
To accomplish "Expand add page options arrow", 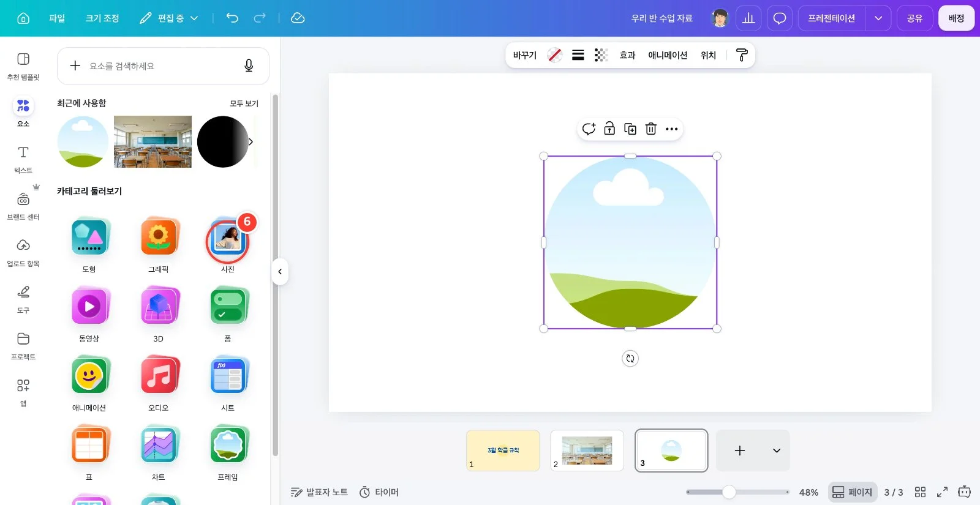I will (777, 451).
